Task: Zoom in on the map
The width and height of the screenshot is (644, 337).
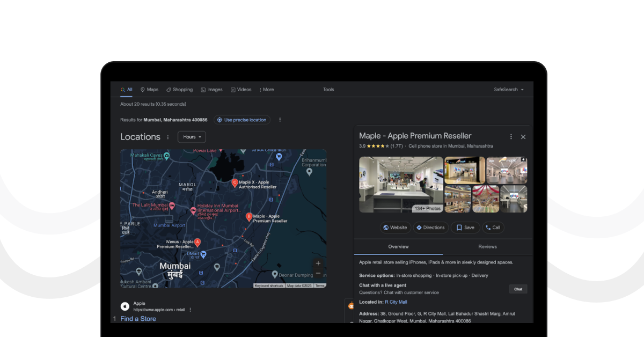Action: pyautogui.click(x=318, y=263)
